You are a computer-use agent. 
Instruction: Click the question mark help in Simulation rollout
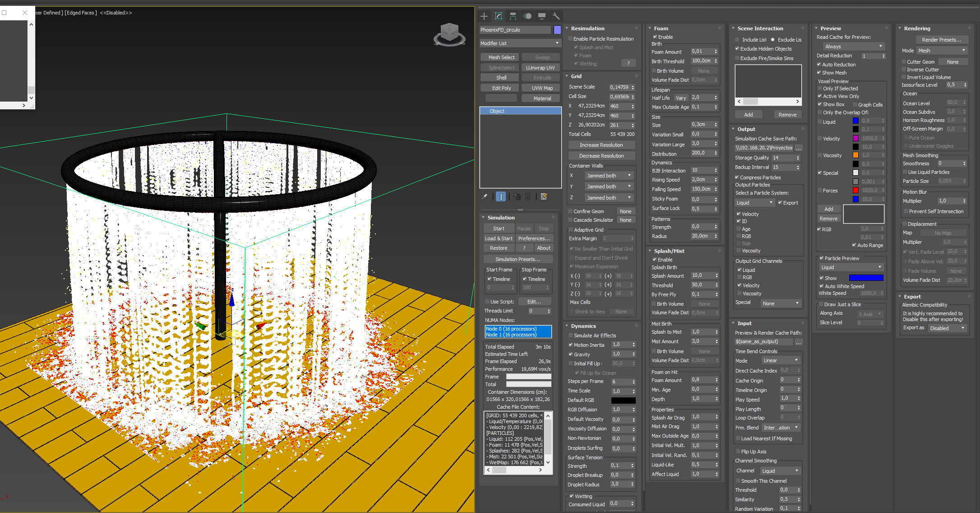524,248
